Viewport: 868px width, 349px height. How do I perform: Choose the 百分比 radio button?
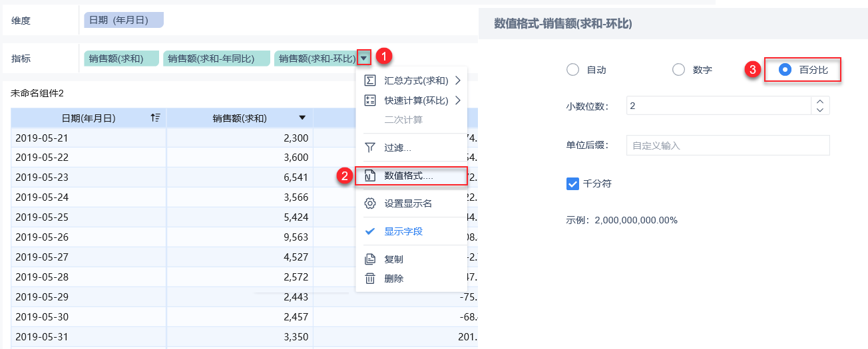[785, 70]
